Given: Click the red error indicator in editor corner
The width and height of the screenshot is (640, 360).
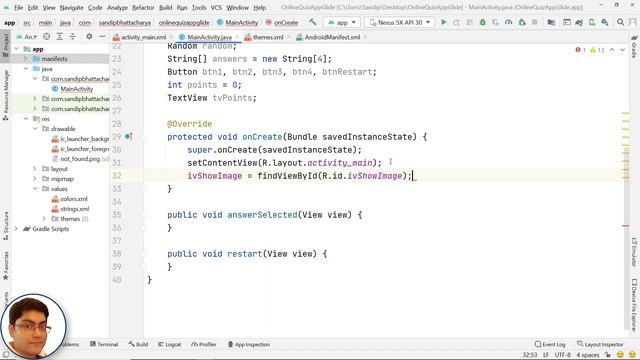Looking at the screenshot, I should pos(580,50).
